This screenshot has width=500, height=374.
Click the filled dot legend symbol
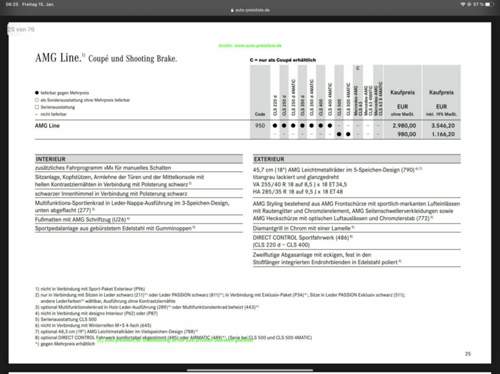[37, 93]
